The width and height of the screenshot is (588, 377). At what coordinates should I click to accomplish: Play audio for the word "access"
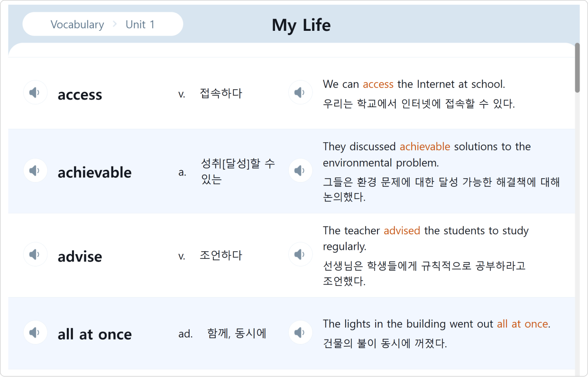coord(35,92)
